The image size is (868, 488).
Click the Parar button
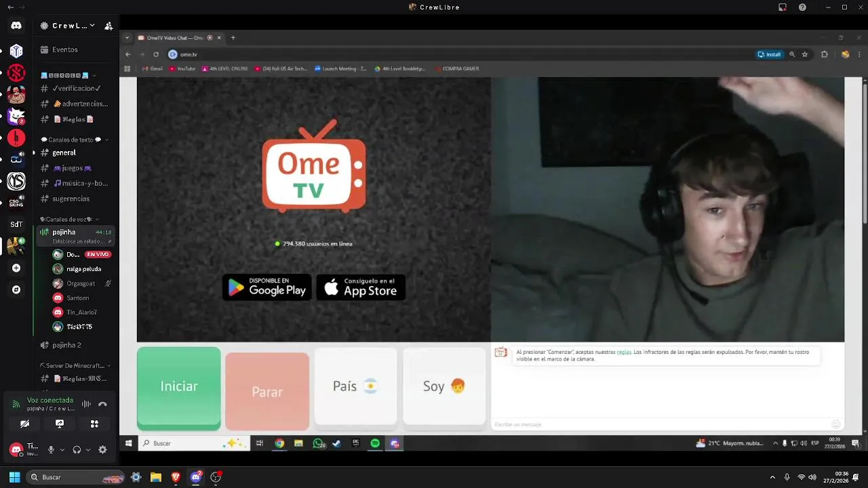267,392
